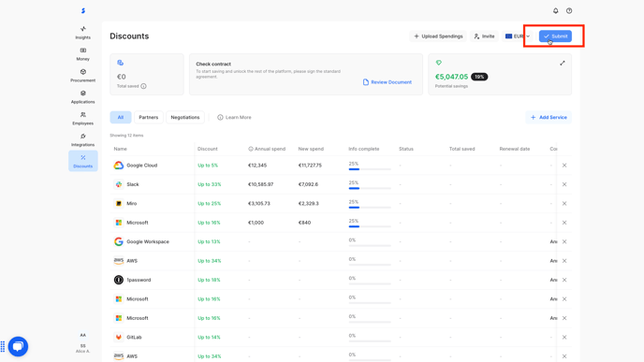Click the Info complete column header
644x362 pixels.
364,149
